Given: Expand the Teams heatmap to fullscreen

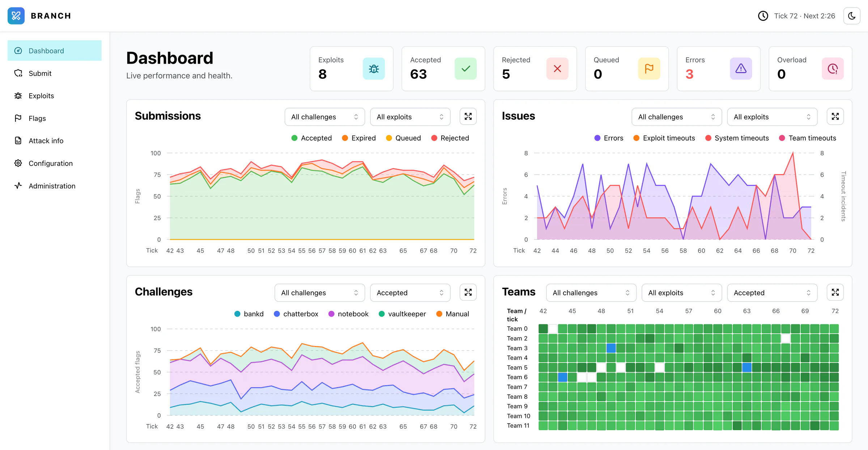Looking at the screenshot, I should click(x=835, y=292).
